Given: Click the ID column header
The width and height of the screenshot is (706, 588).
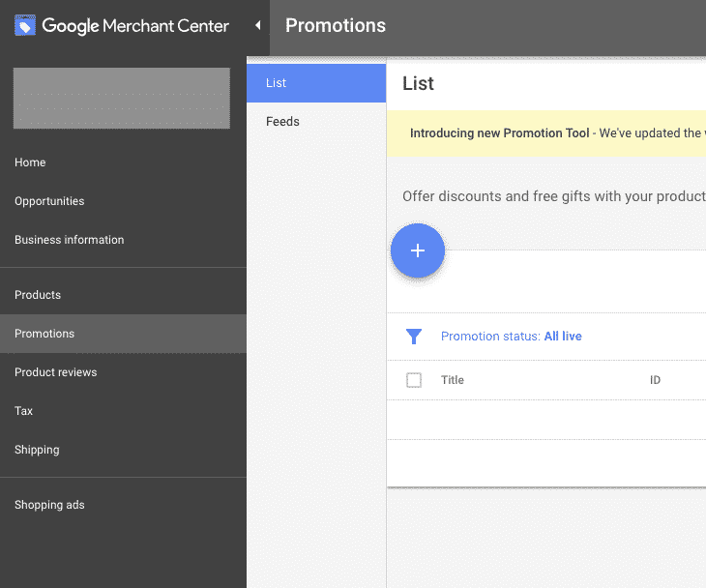Looking at the screenshot, I should point(655,380).
